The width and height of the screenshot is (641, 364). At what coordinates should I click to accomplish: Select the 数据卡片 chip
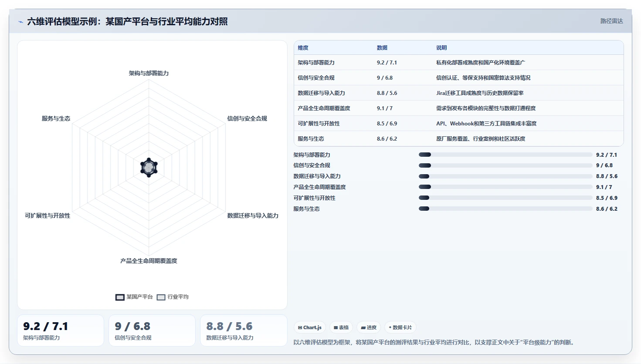click(400, 327)
